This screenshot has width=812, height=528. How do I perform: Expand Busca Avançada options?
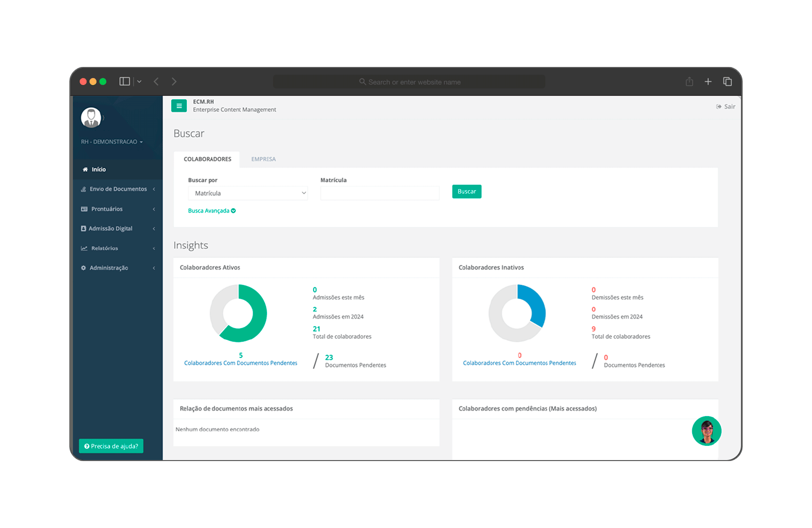pos(211,211)
